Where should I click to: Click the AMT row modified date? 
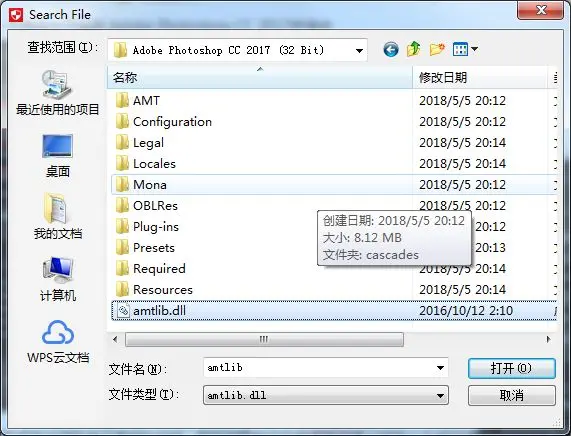[x=462, y=101]
